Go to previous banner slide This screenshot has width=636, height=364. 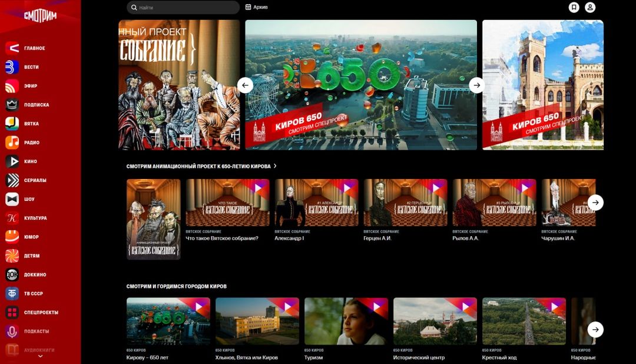(x=245, y=85)
